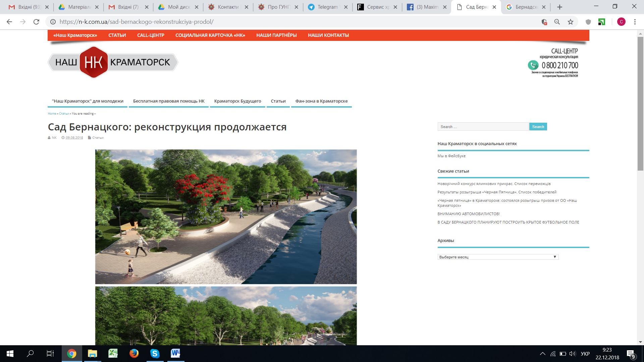Open Краматорск Будущего section

click(x=237, y=101)
